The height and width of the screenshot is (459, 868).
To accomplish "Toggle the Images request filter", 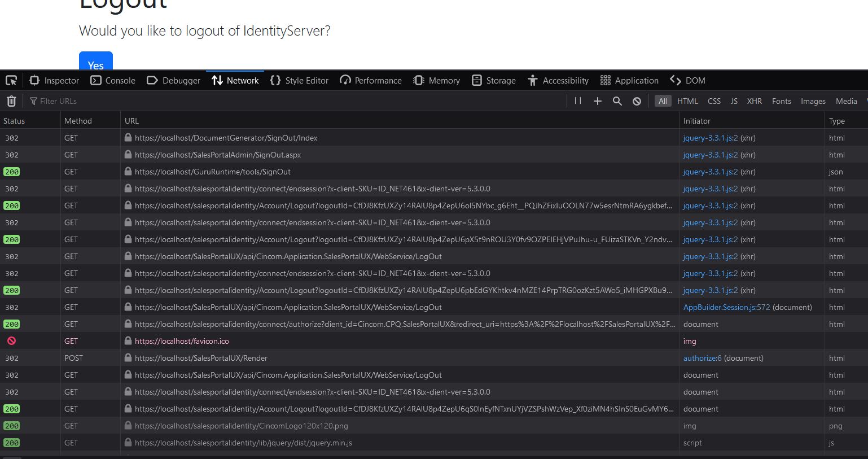I will click(x=813, y=101).
